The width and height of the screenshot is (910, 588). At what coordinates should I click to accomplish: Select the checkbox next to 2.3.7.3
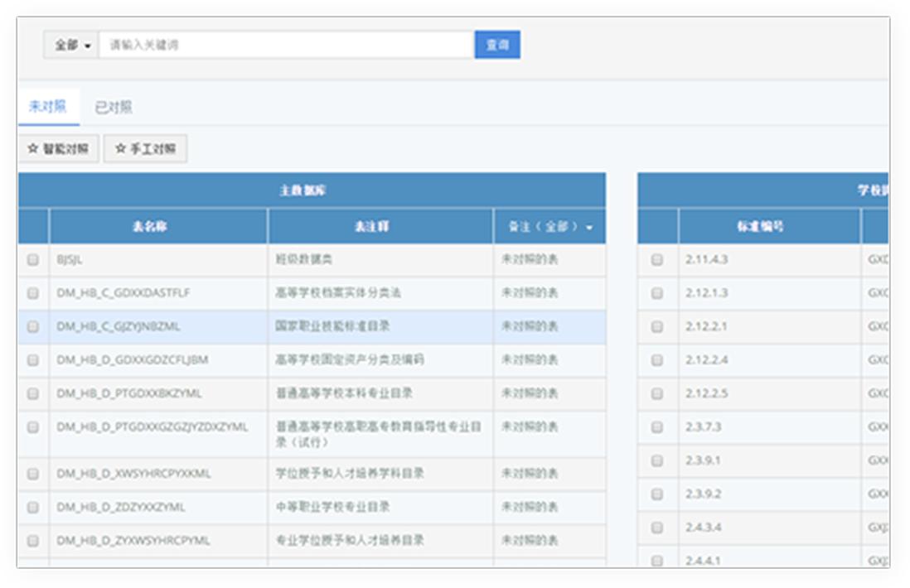pyautogui.click(x=657, y=427)
